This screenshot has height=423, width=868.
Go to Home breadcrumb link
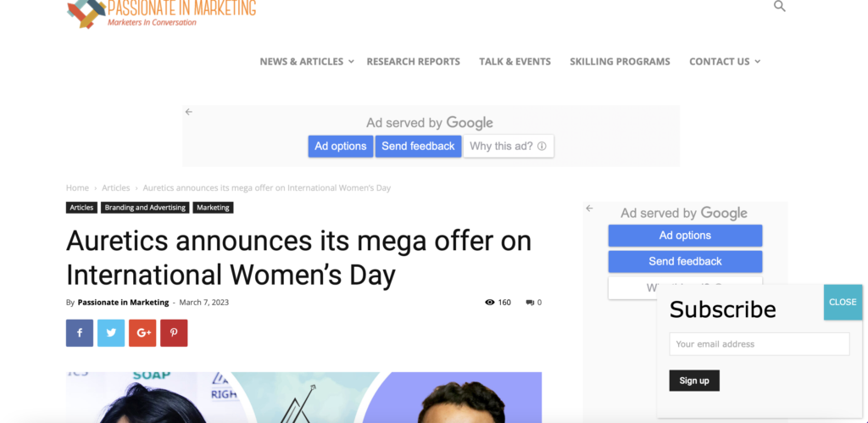77,187
